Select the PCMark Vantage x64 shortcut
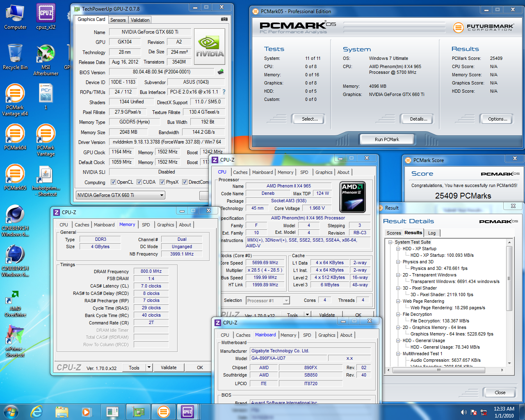This screenshot has width=525, height=420. (x=15, y=100)
